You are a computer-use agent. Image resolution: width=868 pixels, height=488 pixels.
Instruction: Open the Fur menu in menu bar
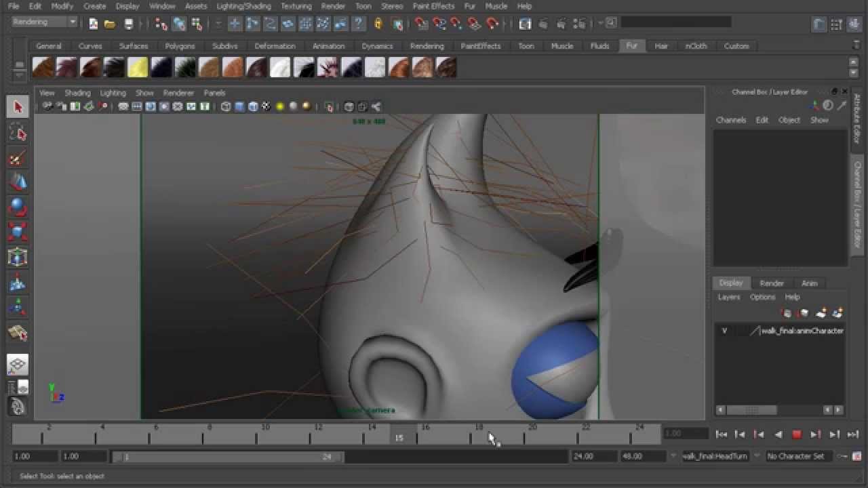click(x=469, y=6)
